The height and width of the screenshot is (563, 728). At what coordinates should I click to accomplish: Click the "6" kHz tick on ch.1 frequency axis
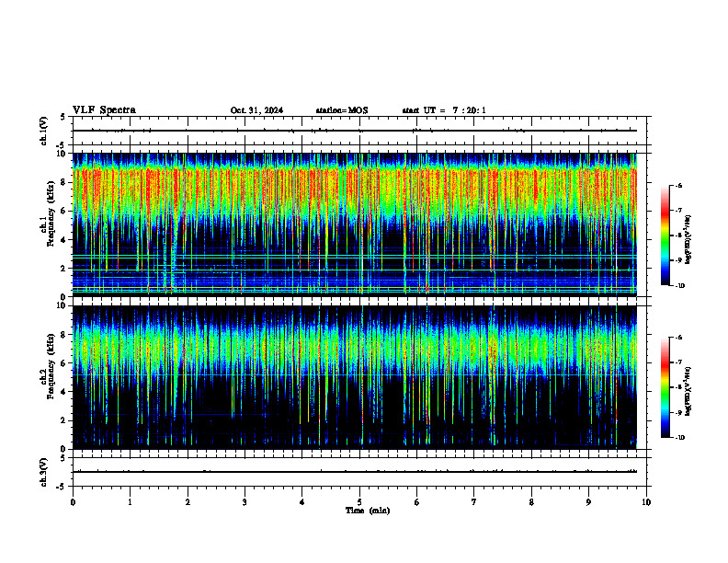(x=64, y=211)
